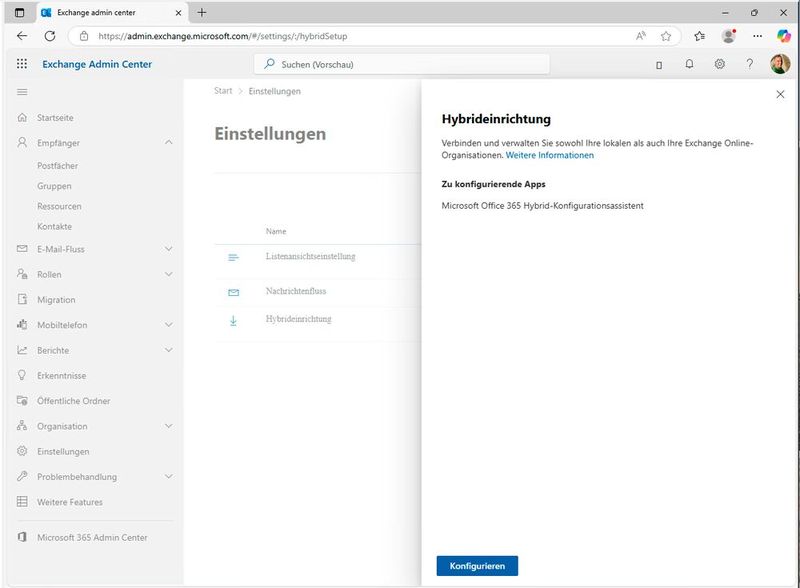Click the Berichte chart icon
Image resolution: width=800 pixels, height=588 pixels.
pos(22,350)
